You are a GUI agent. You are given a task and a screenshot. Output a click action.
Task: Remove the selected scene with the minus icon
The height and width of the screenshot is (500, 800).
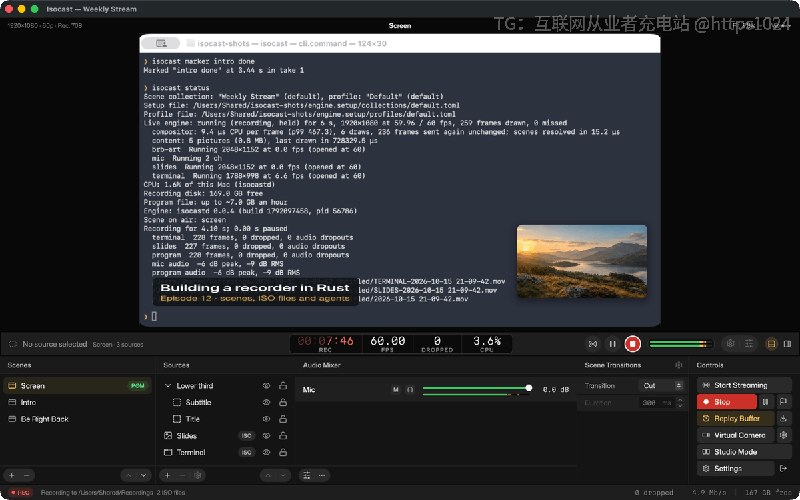pos(27,475)
